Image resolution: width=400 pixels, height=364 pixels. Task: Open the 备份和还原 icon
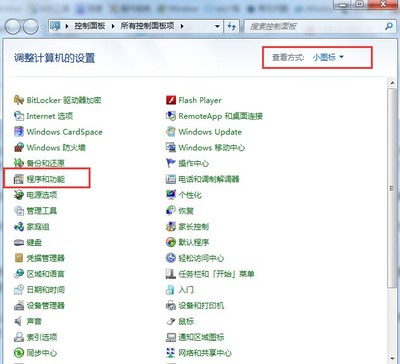19,163
